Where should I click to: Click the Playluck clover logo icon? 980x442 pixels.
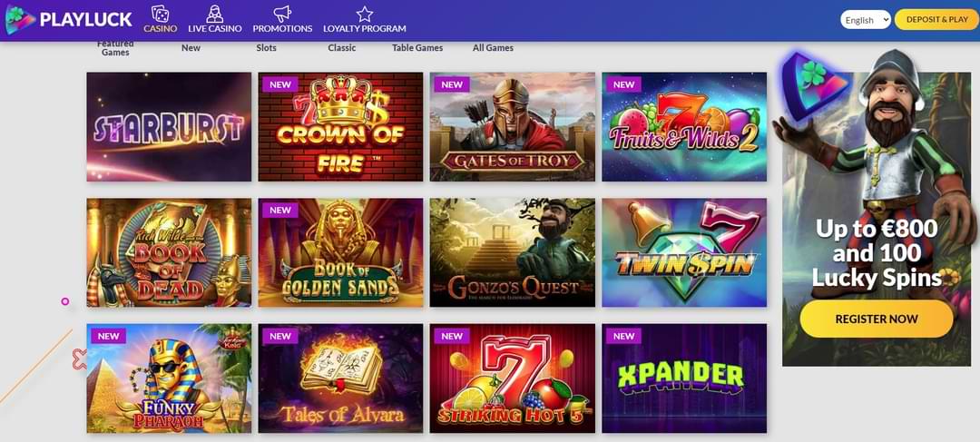click(21, 19)
